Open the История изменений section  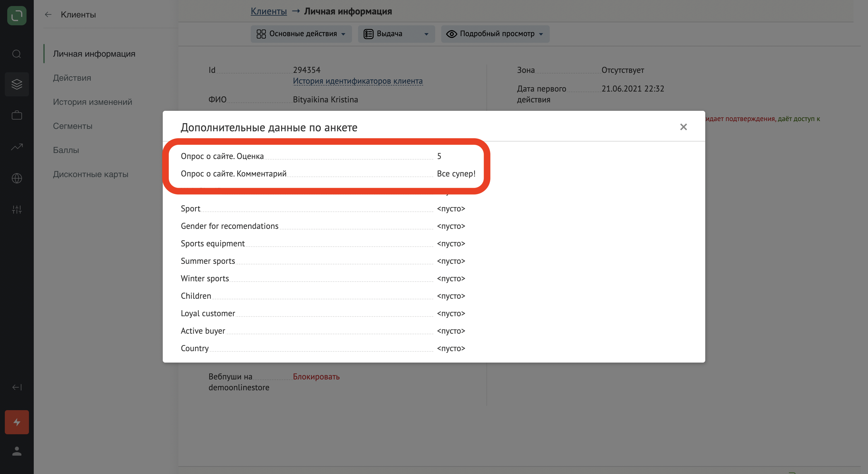pyautogui.click(x=92, y=102)
